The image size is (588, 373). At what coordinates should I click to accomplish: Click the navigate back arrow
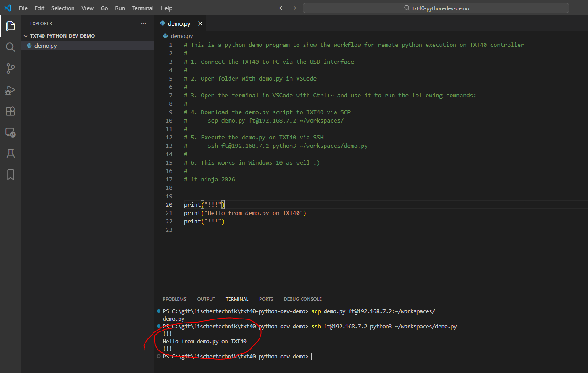click(x=282, y=8)
